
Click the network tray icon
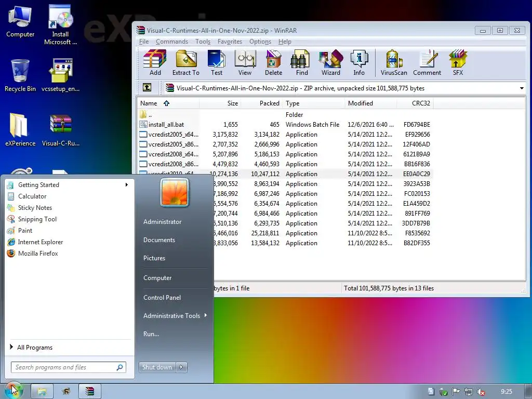(468, 392)
